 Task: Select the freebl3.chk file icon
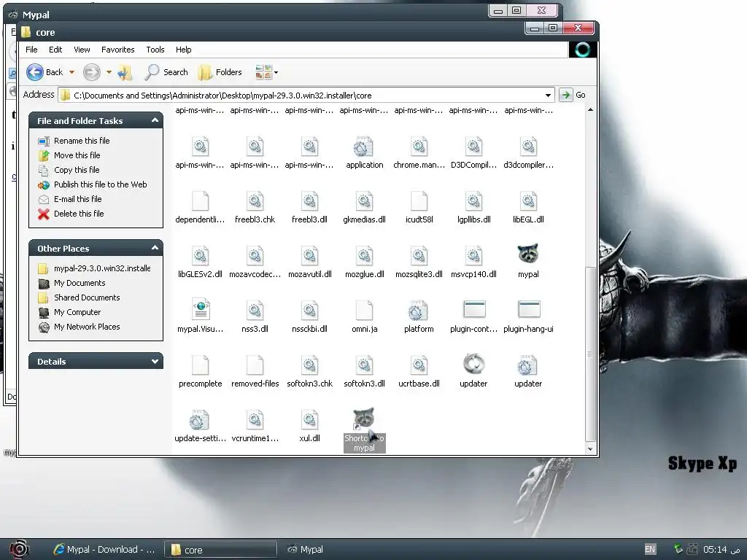(255, 201)
